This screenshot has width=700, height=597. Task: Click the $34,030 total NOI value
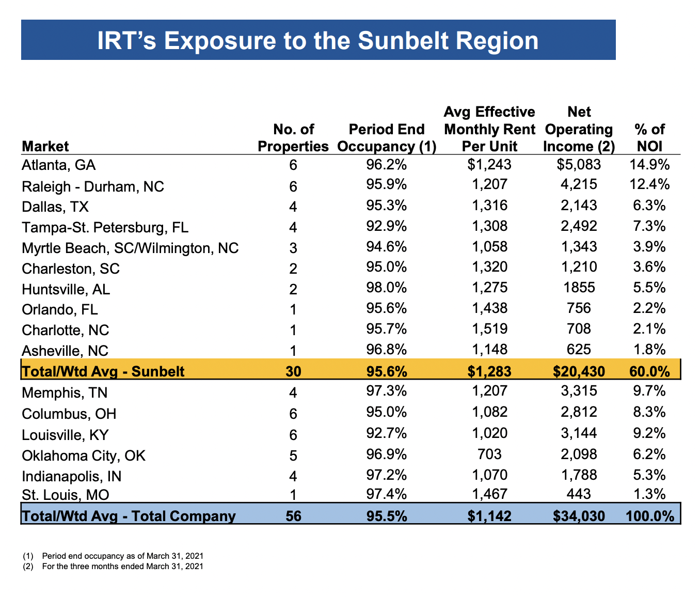(x=579, y=515)
